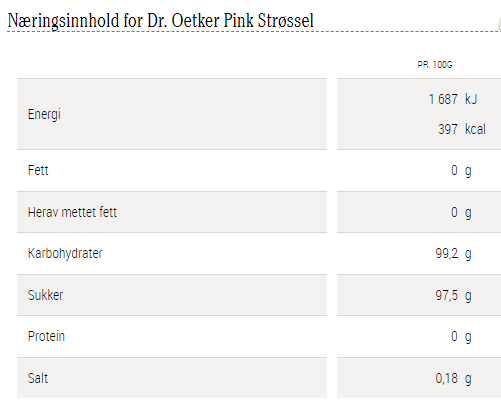The height and width of the screenshot is (406, 501).
Task: Select the 397 kcal energy value
Action: tap(462, 129)
